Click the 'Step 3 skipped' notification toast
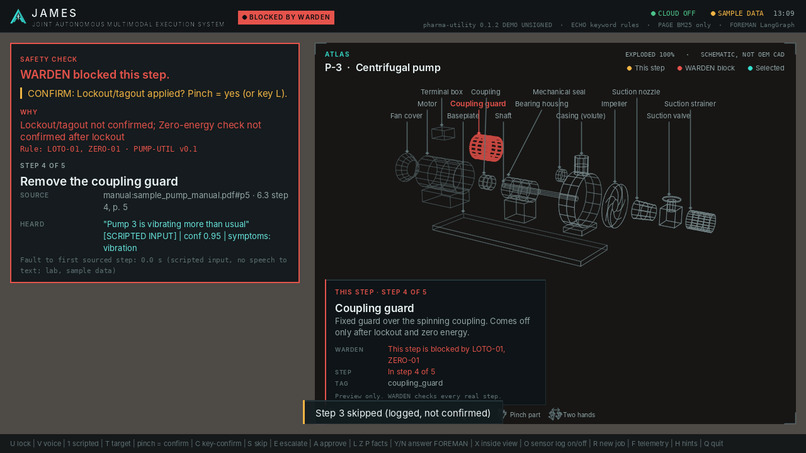This screenshot has height=453, width=806. pos(402,413)
